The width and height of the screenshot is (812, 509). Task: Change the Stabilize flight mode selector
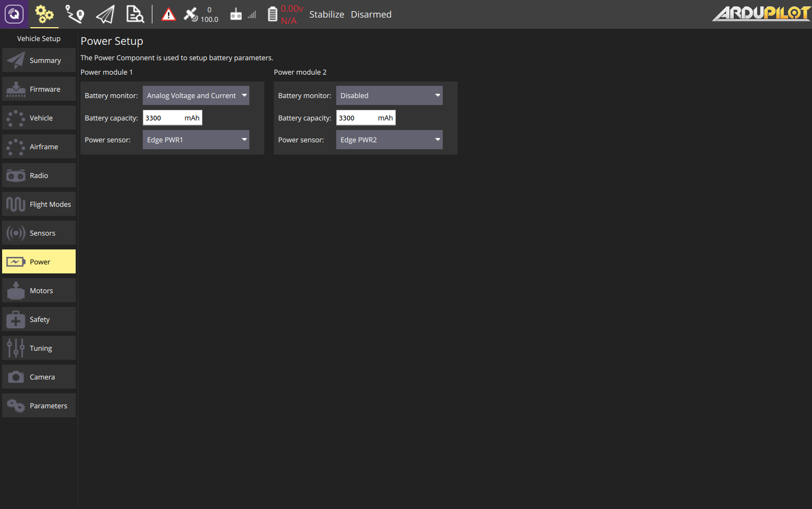pyautogui.click(x=327, y=14)
